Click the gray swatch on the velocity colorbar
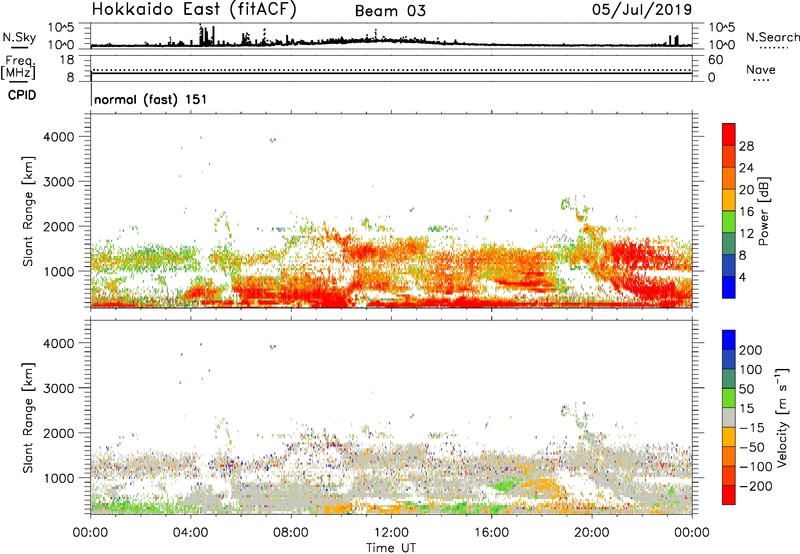 [x=729, y=417]
